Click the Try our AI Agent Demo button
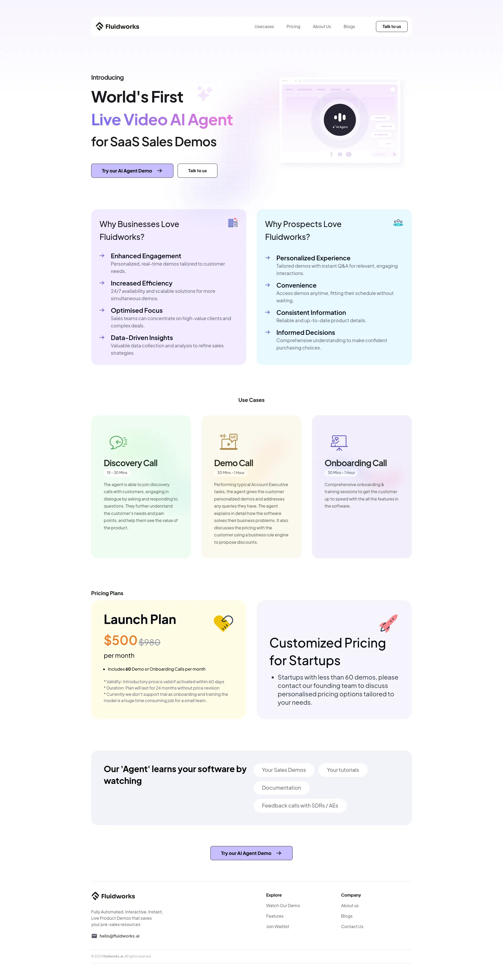The height and width of the screenshot is (980, 503). pyautogui.click(x=132, y=170)
